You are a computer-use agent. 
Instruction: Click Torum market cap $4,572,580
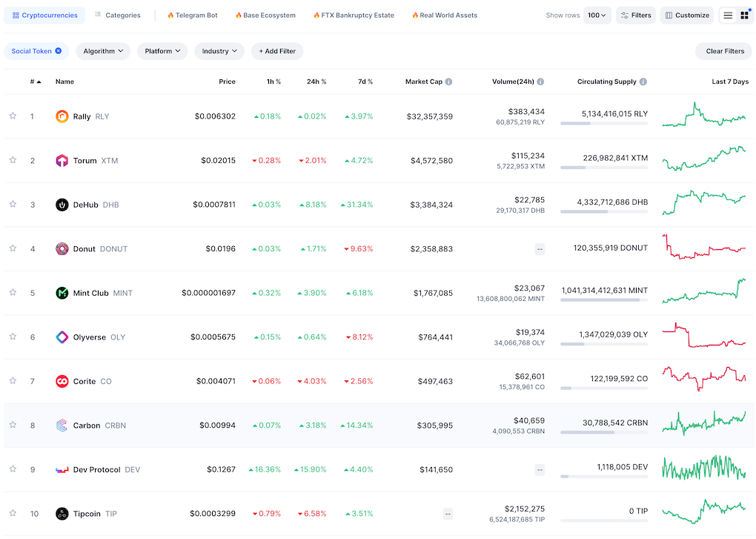click(x=431, y=161)
